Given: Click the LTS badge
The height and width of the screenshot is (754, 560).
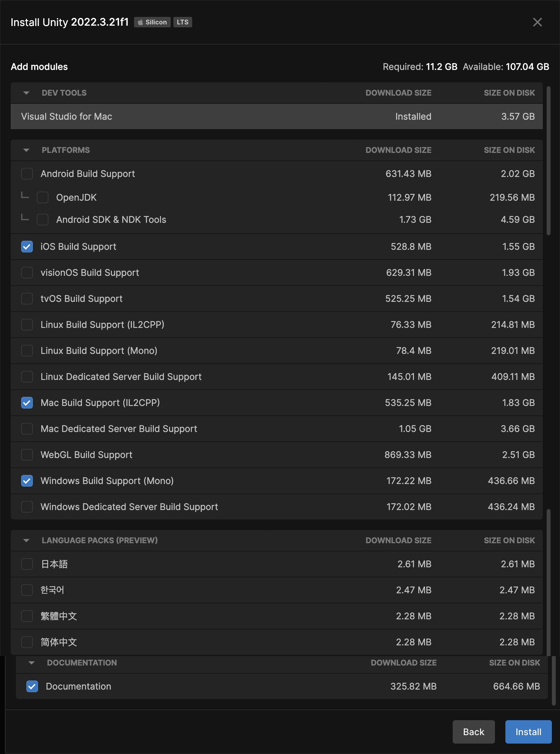Looking at the screenshot, I should [182, 22].
